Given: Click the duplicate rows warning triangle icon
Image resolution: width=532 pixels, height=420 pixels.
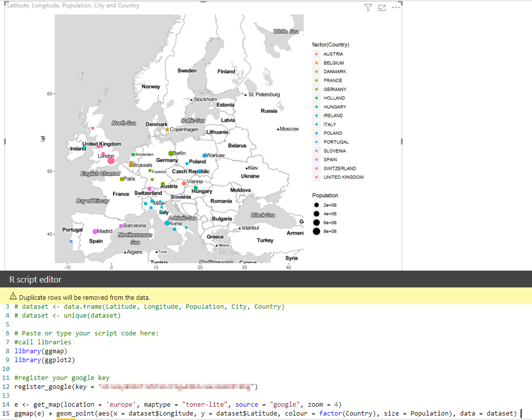Looking at the screenshot, I should coord(13,297).
